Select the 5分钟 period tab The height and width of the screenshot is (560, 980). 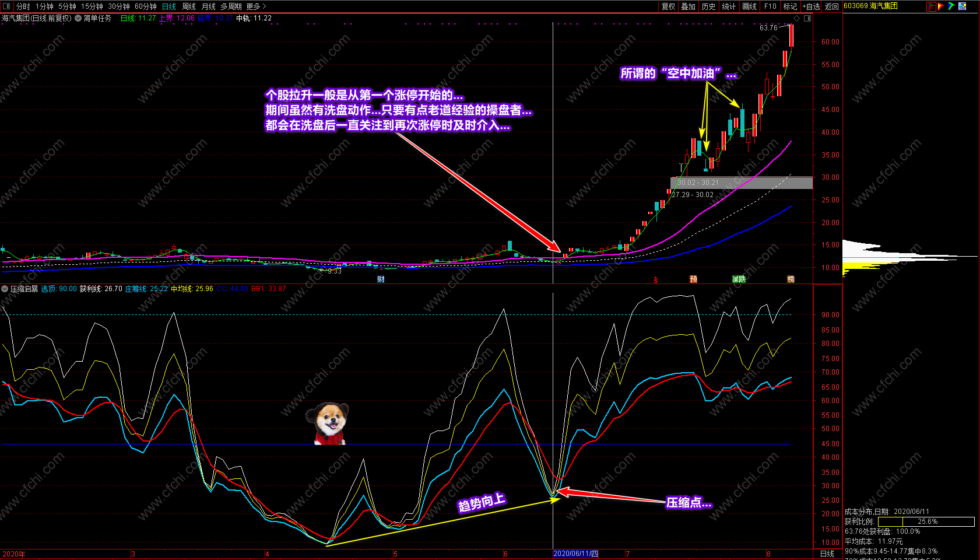point(68,6)
